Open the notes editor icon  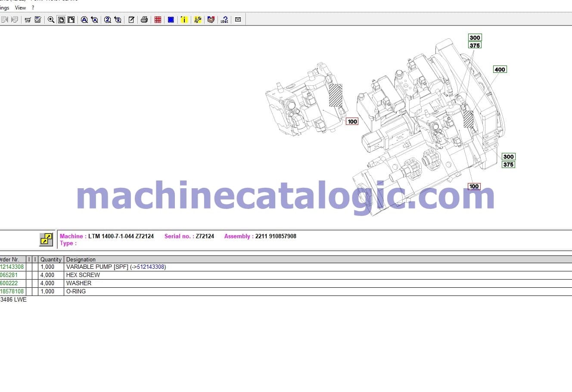[131, 19]
